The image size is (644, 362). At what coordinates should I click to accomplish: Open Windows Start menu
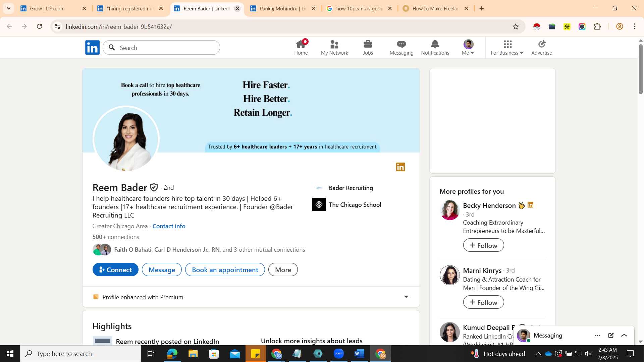coord(10,354)
